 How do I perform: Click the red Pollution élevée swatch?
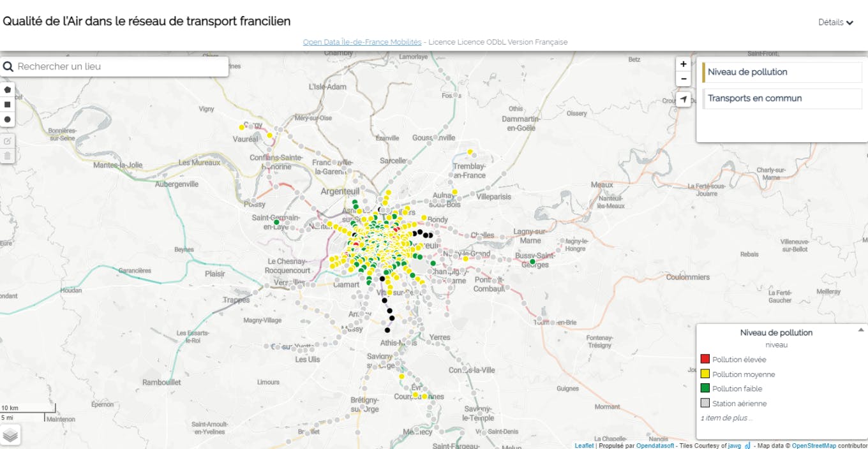tap(705, 359)
